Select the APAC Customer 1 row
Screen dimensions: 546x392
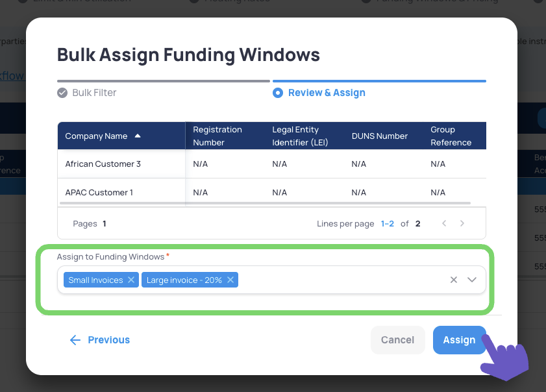click(99, 193)
